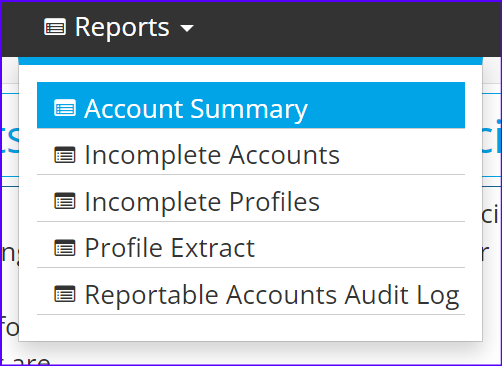Open the Incomplete Accounts report

click(x=251, y=152)
